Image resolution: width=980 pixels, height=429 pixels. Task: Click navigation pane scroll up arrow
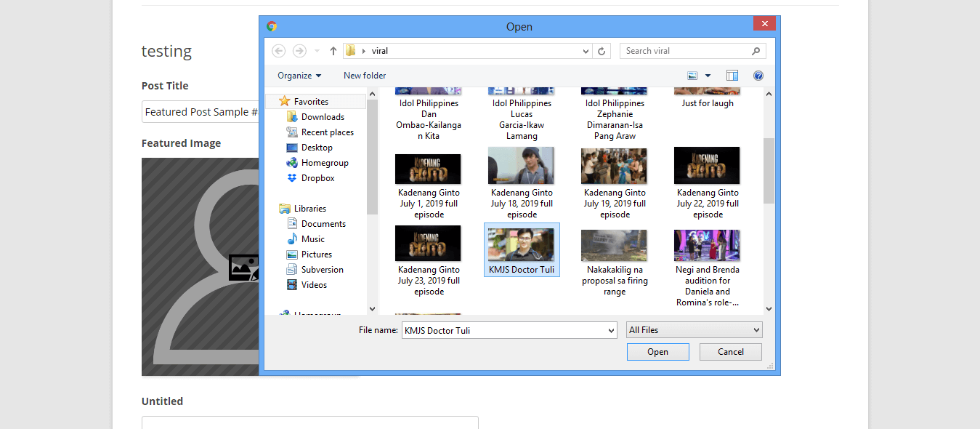(373, 94)
